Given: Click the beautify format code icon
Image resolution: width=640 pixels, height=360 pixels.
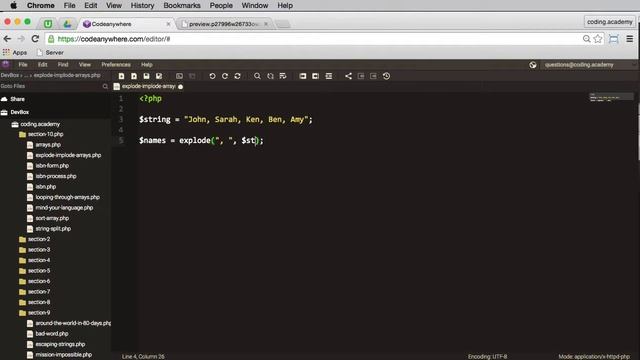Looking at the screenshot, I should click(329, 76).
